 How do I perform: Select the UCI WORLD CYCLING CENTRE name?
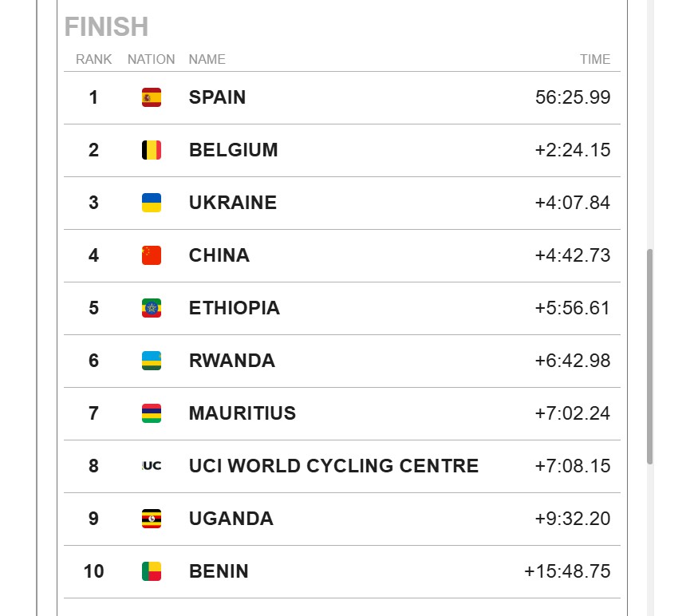(x=333, y=466)
